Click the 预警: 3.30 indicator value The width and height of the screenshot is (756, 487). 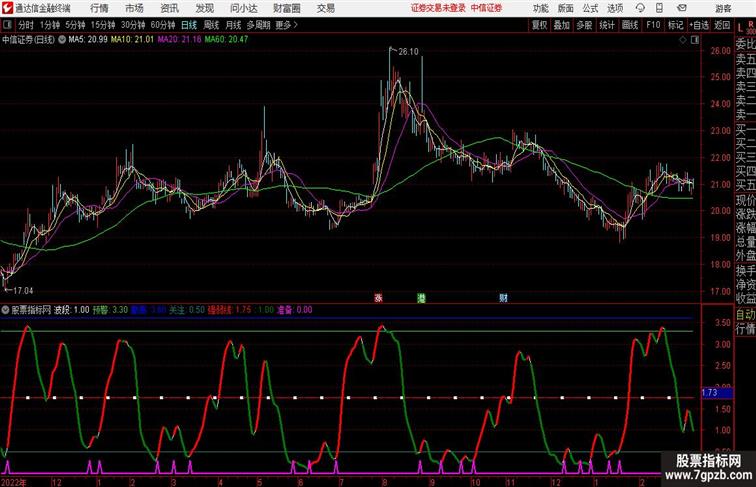(x=110, y=310)
